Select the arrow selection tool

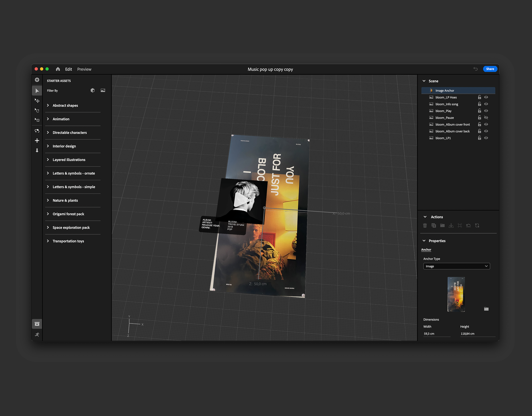(x=37, y=91)
